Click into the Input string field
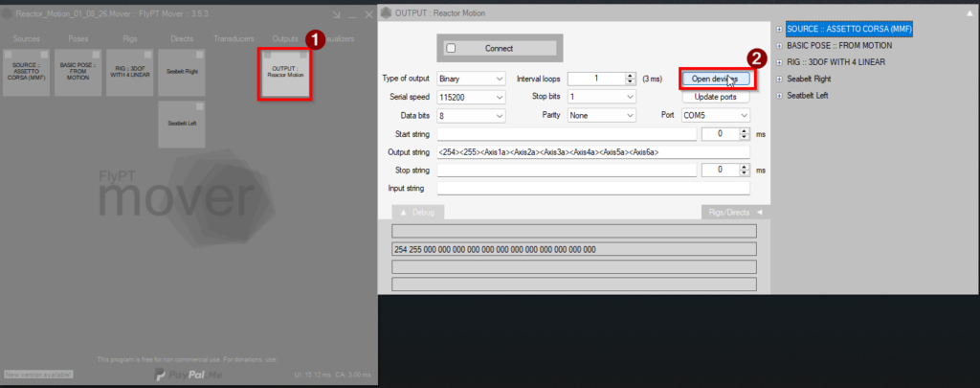Screen dimensions: 980x388 tap(593, 189)
